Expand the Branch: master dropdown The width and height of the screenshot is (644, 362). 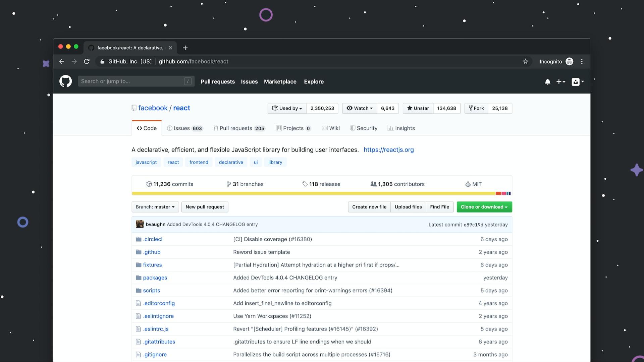tap(155, 207)
